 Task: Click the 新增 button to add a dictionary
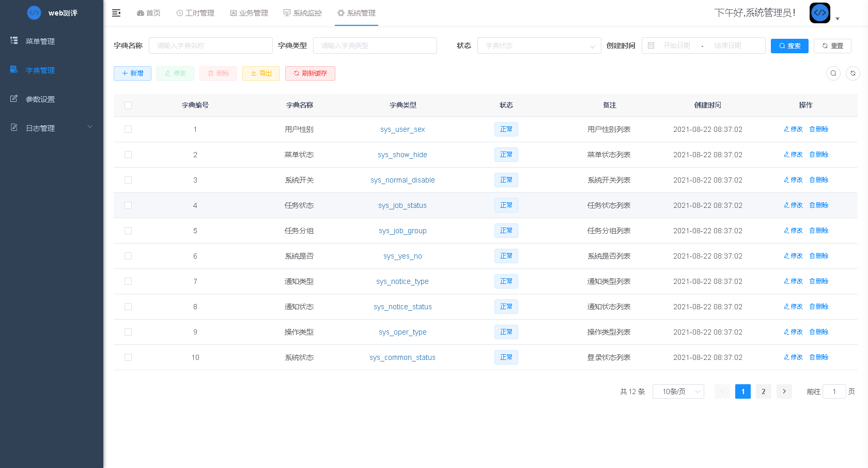[x=132, y=73]
